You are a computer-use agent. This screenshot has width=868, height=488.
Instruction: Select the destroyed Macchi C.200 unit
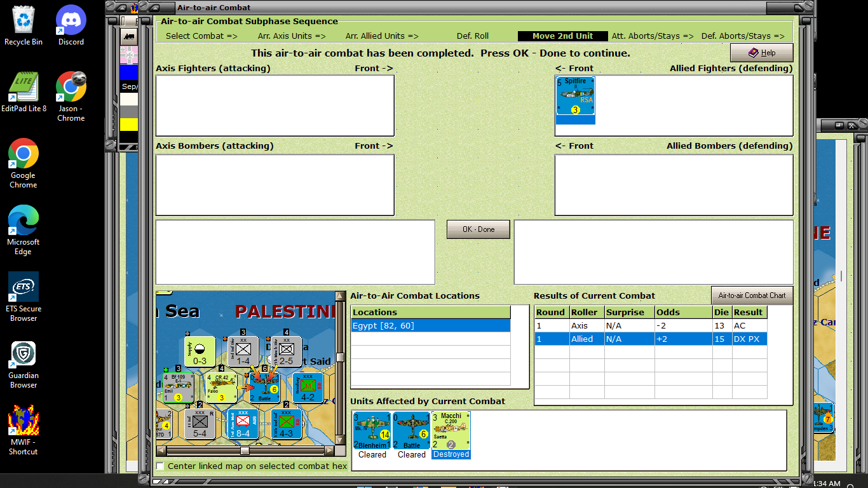coord(451,435)
